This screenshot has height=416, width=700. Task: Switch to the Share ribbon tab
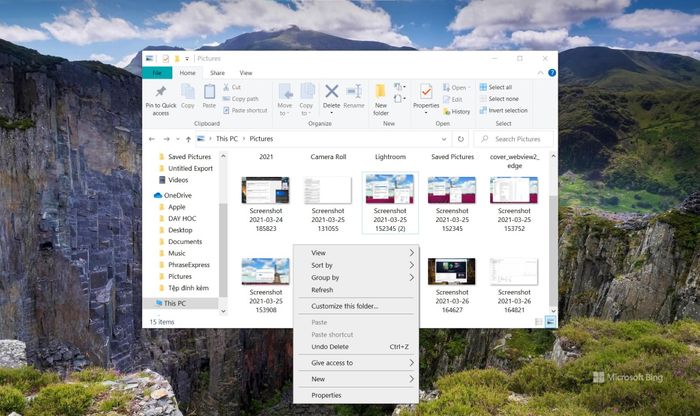tap(217, 73)
